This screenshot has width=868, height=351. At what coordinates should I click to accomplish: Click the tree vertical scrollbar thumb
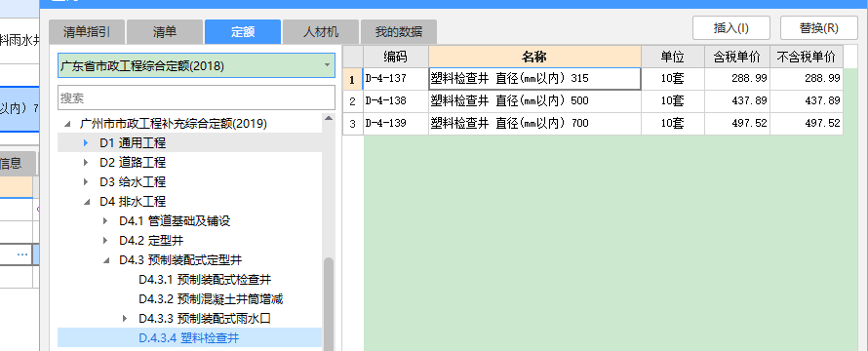click(329, 304)
